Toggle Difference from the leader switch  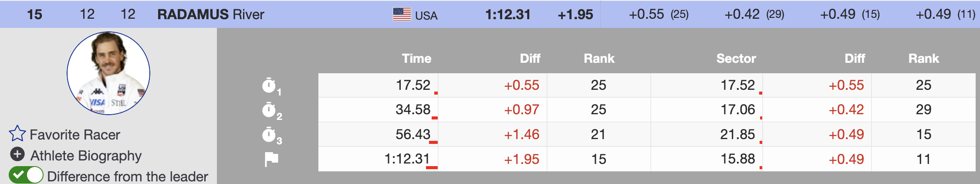[26, 175]
